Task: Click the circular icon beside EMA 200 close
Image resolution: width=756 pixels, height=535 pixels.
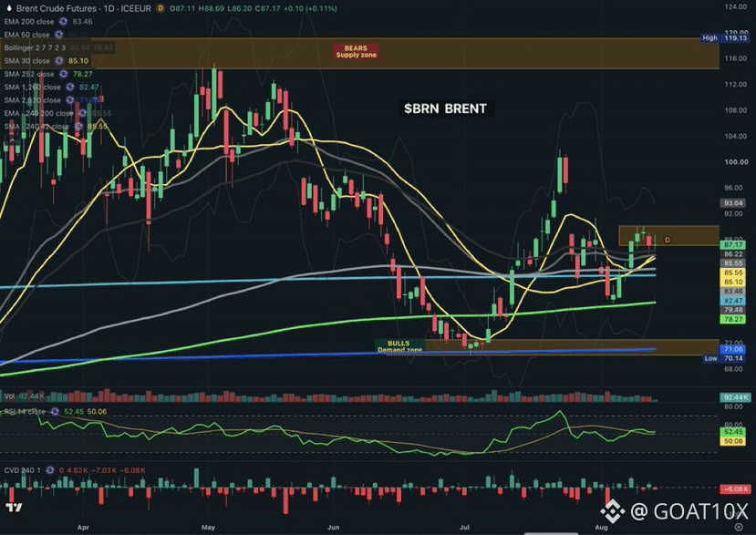Action: tap(63, 22)
